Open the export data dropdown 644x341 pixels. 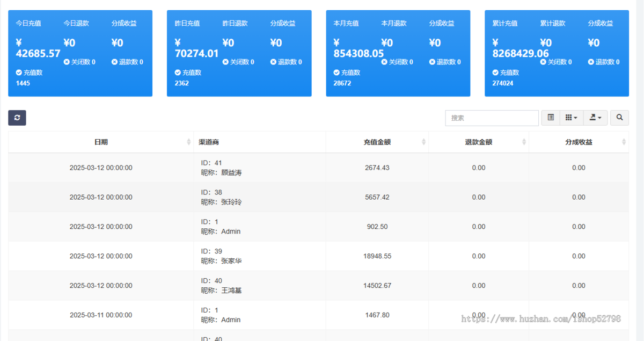coord(595,118)
